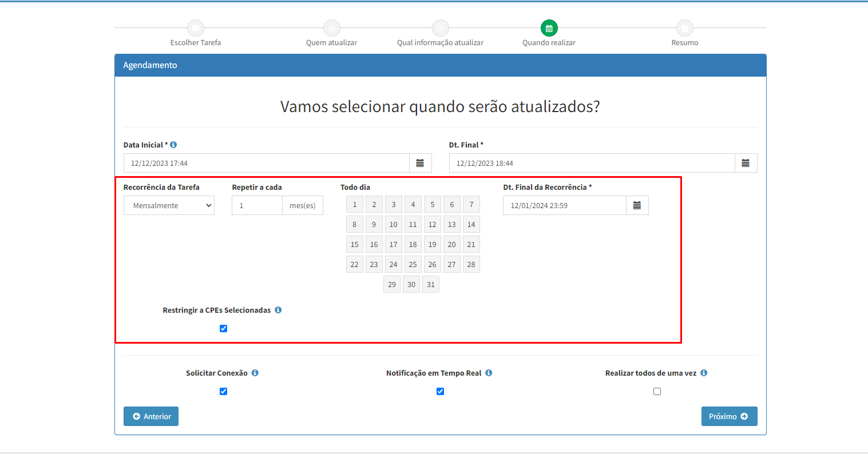868x454 pixels.
Task: Click the Dt. Final da Recorrência field
Action: coord(565,205)
